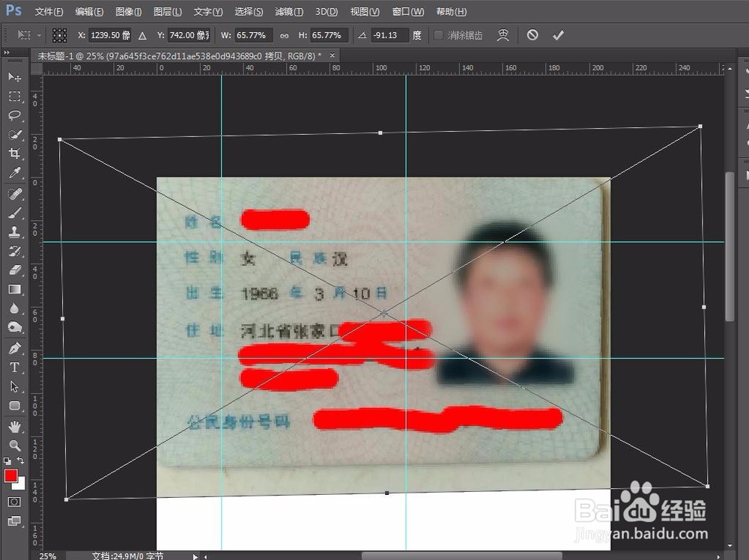The width and height of the screenshot is (749, 560).
Task: Select the Dodge tool
Action: click(x=14, y=327)
